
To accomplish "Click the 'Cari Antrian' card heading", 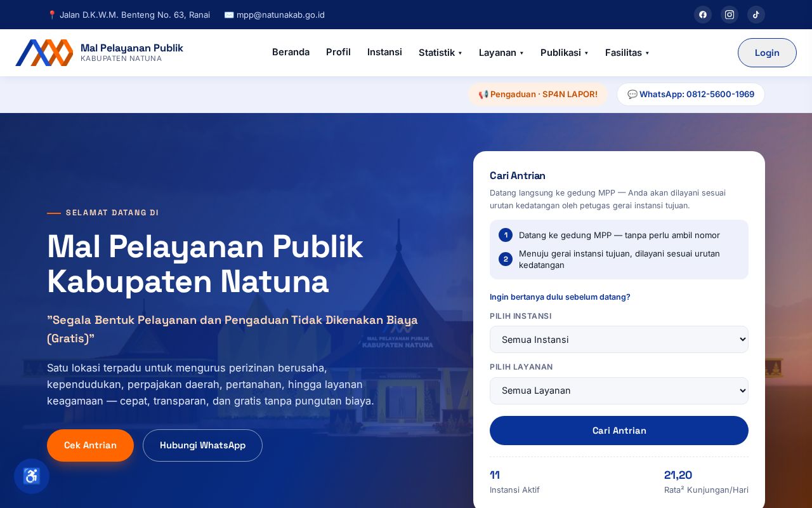I will (x=518, y=176).
